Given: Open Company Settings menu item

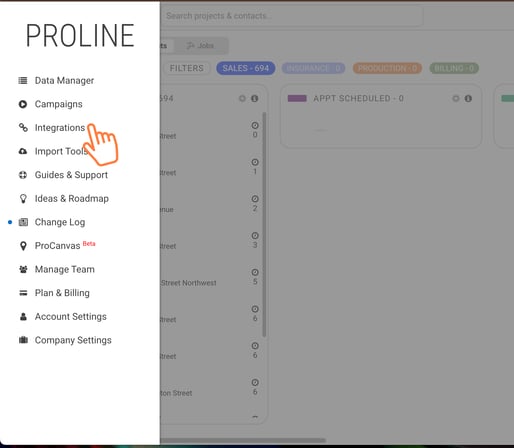Looking at the screenshot, I should pos(73,340).
